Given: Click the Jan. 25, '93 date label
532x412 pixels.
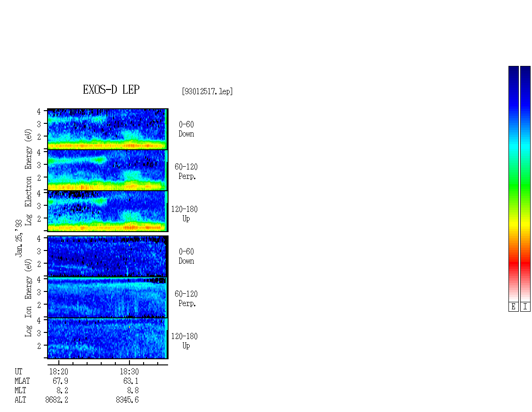Looking at the screenshot, I should pos(19,238).
